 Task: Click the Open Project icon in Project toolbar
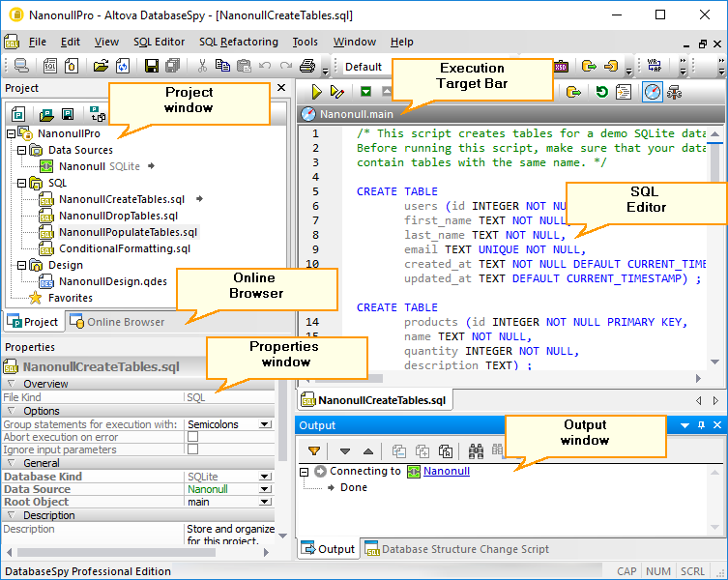click(46, 114)
